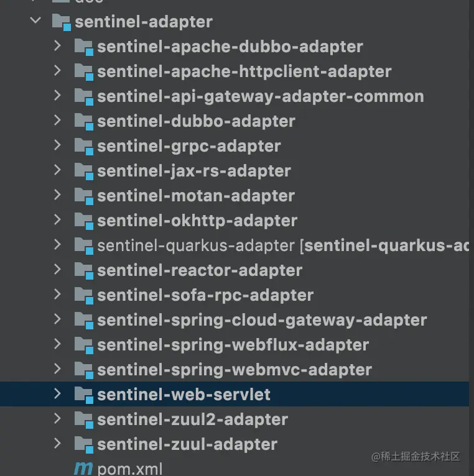
Task: Expand sentinel-reactor-adapter chevron
Action: click(57, 270)
